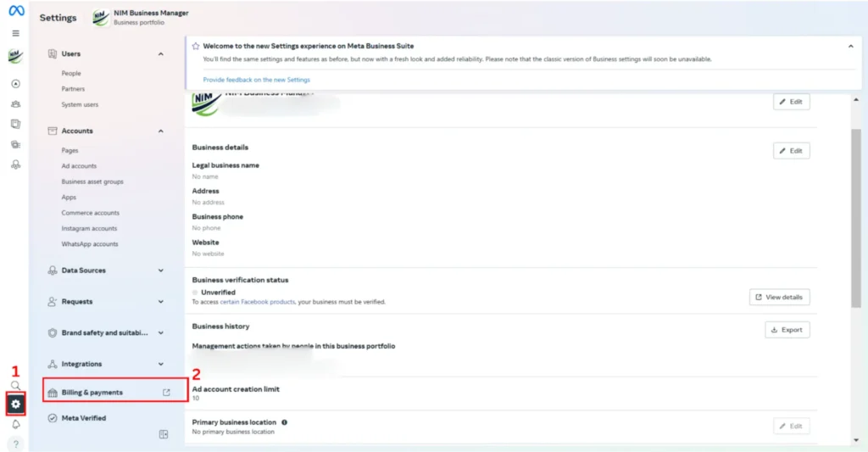Image resolution: width=868 pixels, height=452 pixels.
Task: Open the Help question mark icon
Action: [15, 444]
